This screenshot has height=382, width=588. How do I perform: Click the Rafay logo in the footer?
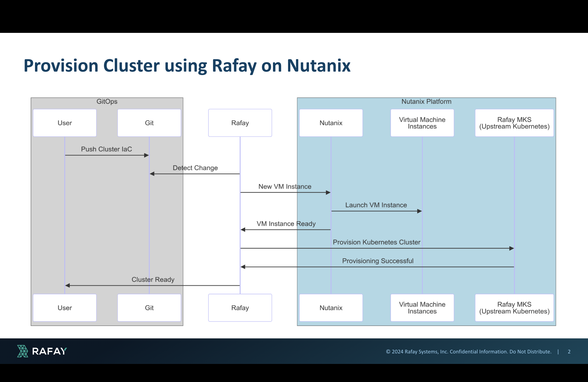(x=42, y=351)
